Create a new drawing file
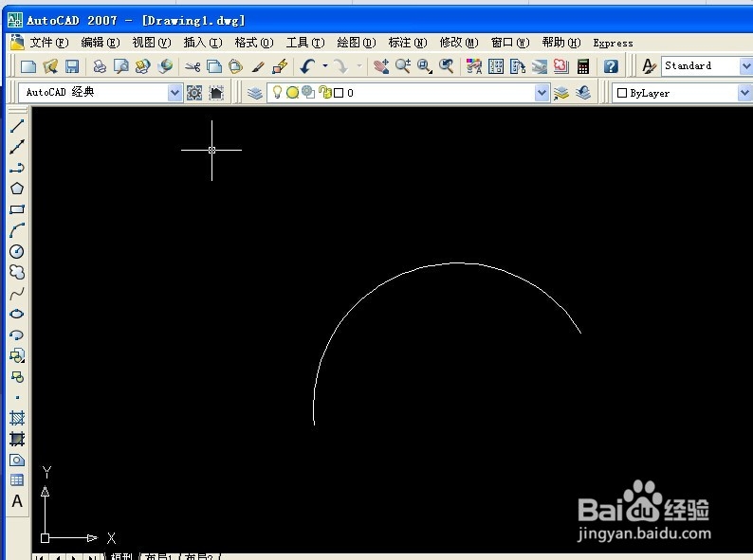 [x=28, y=66]
